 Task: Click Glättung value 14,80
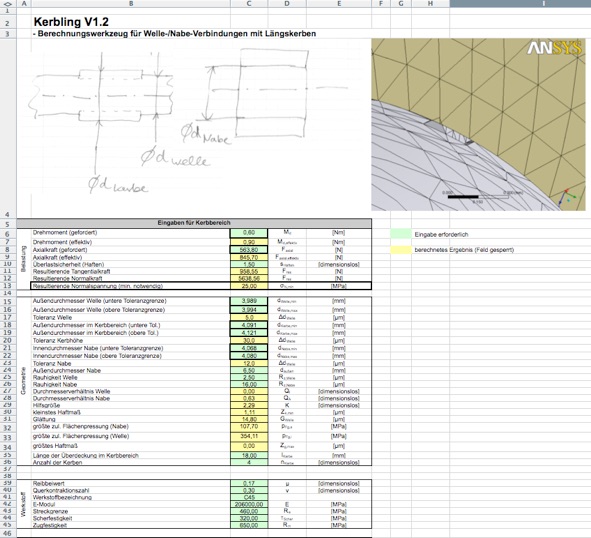pos(249,419)
